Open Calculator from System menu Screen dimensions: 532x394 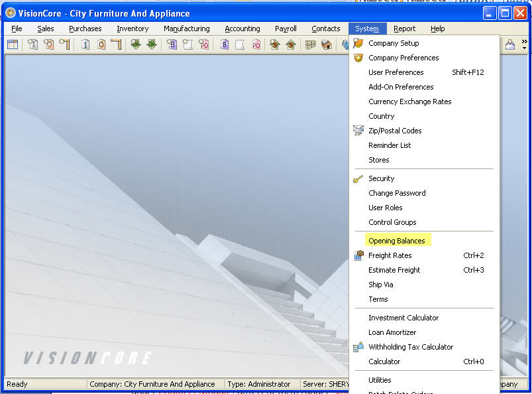click(424, 361)
